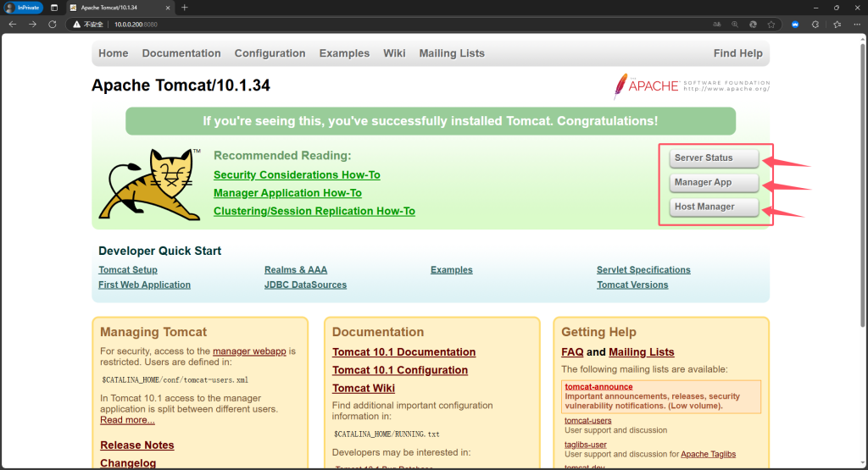Click the Apache Software Foundation logo
The height and width of the screenshot is (470, 868).
tap(692, 86)
